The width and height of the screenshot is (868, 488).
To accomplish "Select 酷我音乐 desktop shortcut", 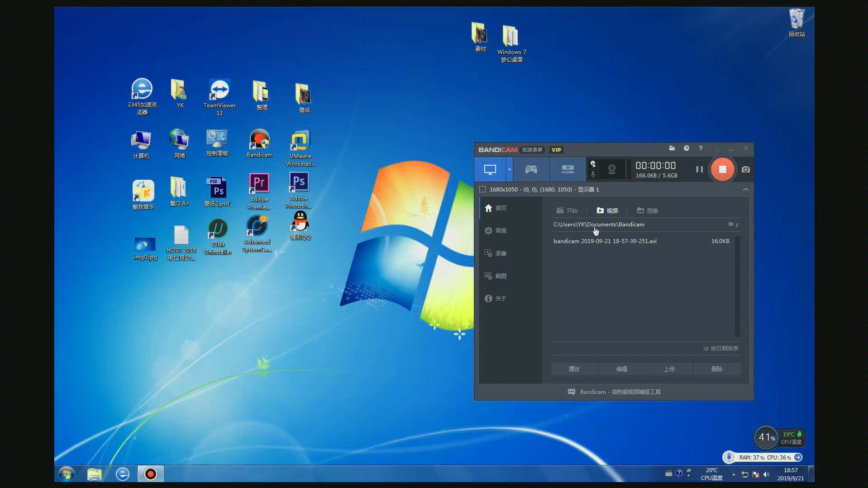I will pyautogui.click(x=143, y=195).
